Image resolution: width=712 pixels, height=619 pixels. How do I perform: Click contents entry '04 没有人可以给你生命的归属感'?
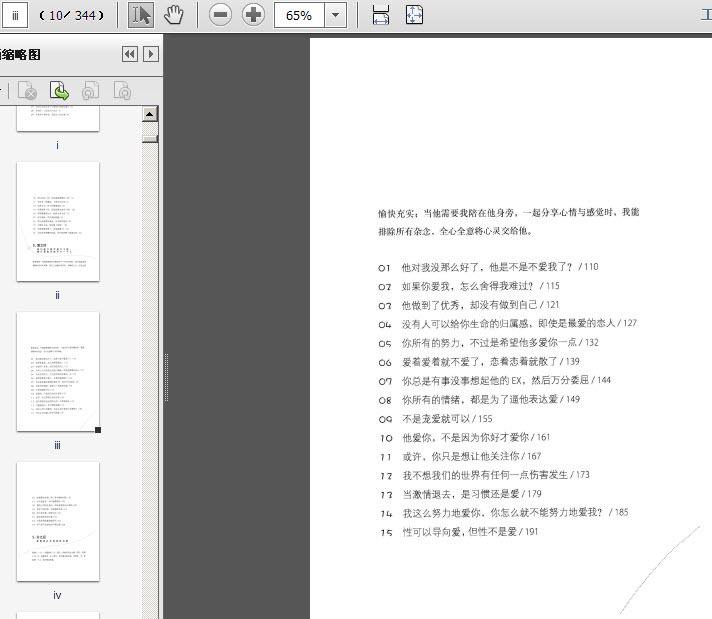click(x=508, y=324)
